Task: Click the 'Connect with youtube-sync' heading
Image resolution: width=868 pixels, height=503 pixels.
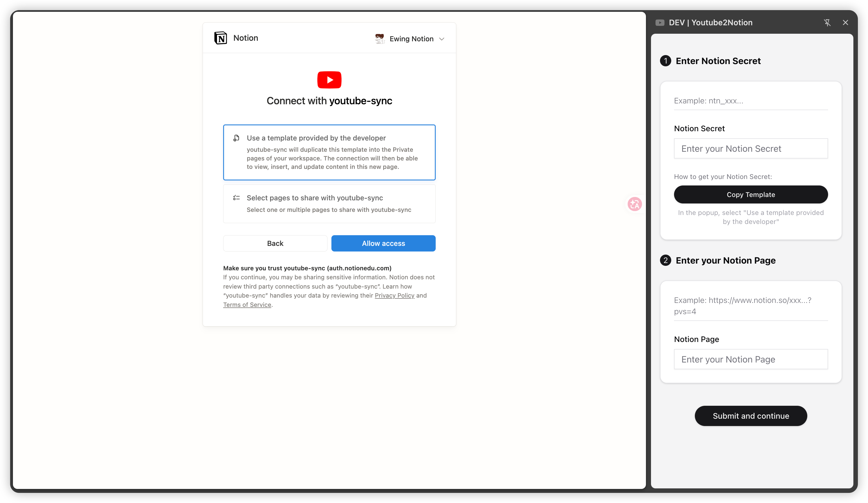Action: coord(329,101)
